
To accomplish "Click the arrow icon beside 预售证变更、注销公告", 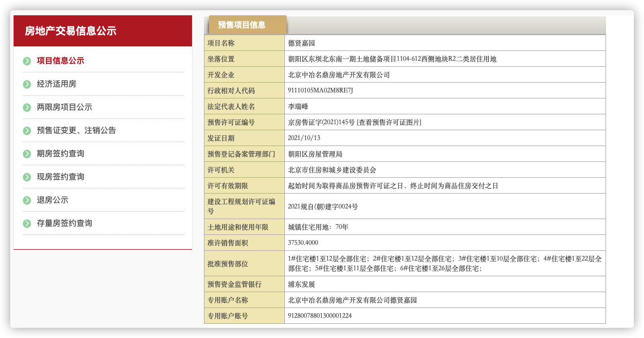I will [x=27, y=131].
